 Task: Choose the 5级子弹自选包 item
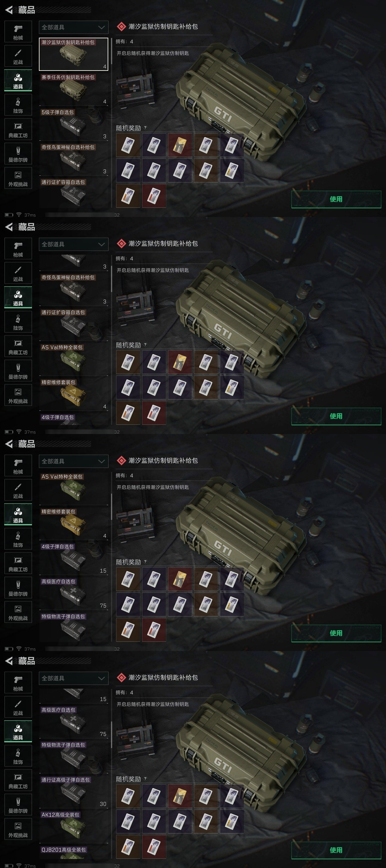coord(74,124)
